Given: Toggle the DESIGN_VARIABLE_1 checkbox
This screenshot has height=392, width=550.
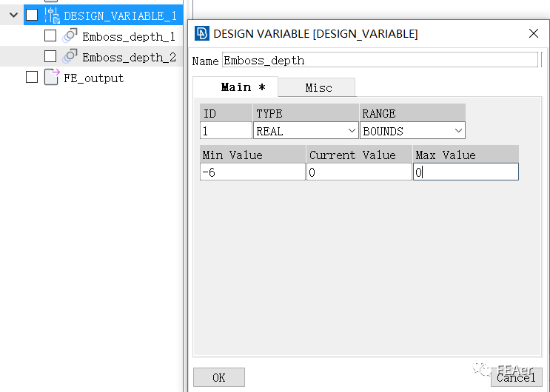Looking at the screenshot, I should pos(32,15).
